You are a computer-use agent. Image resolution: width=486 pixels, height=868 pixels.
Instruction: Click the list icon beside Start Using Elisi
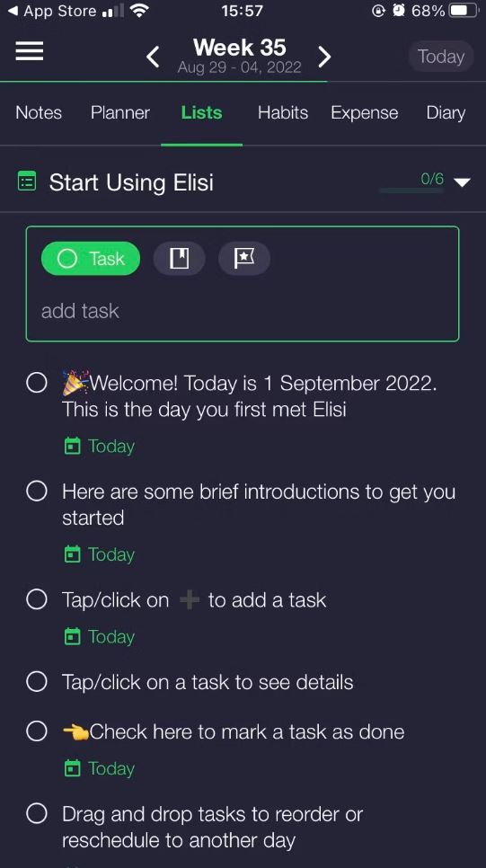click(27, 182)
